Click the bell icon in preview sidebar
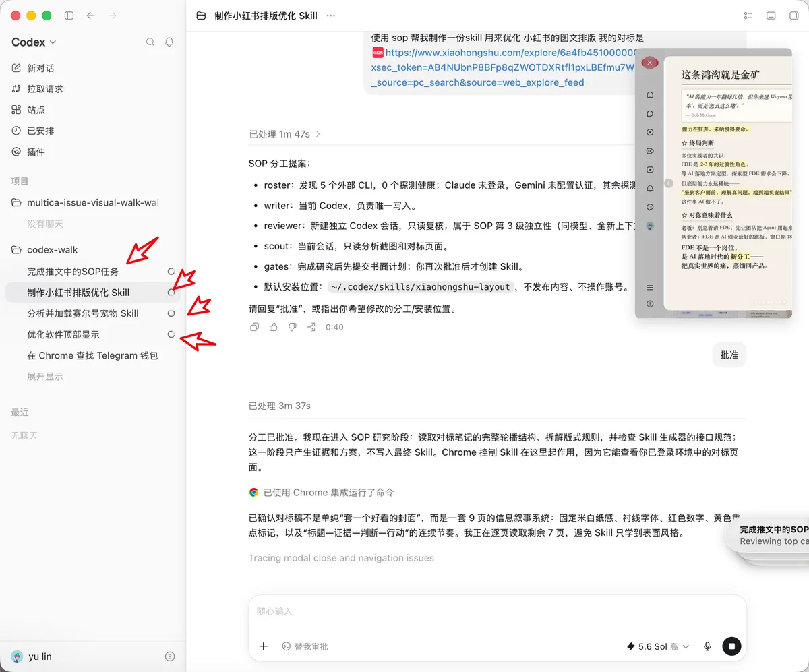This screenshot has width=809, height=672. click(x=650, y=189)
